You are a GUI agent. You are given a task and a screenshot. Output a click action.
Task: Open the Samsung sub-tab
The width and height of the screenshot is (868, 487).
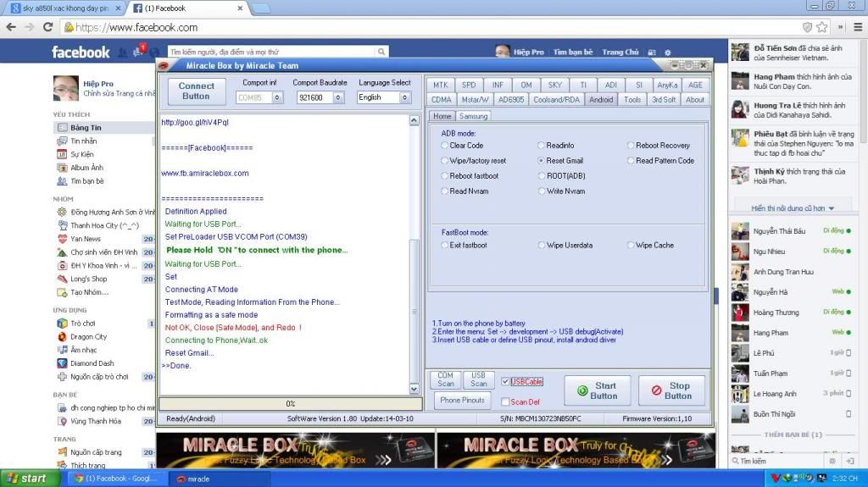point(473,116)
